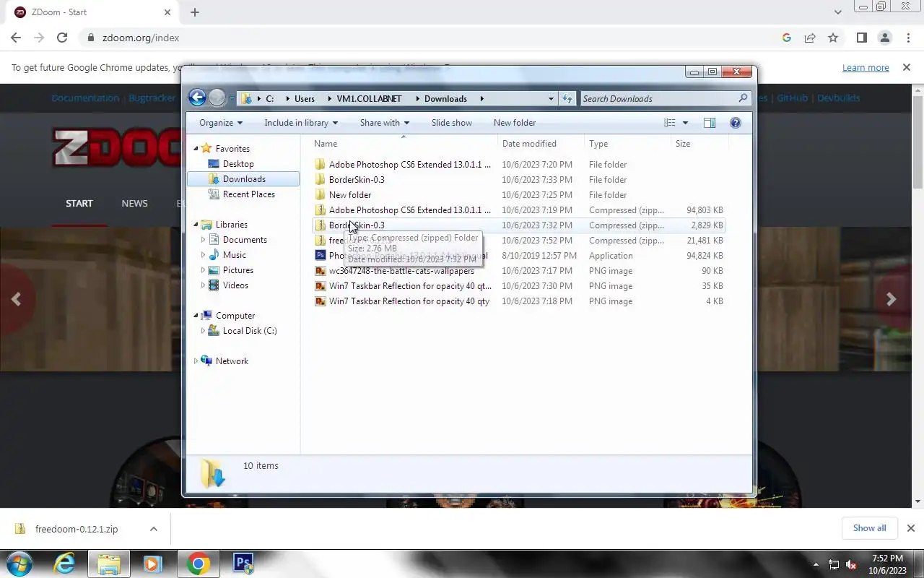Click the Search Downloads field
924x578 pixels.
tap(665, 98)
